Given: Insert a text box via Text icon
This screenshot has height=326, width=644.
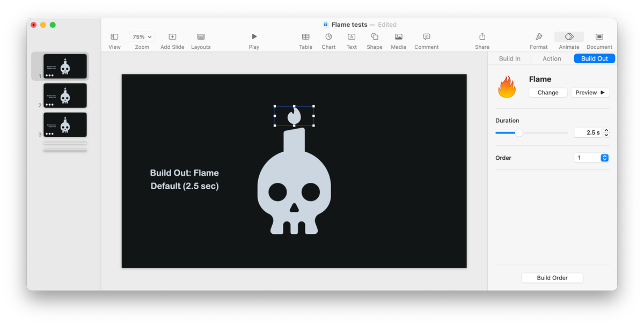Looking at the screenshot, I should pos(352,37).
